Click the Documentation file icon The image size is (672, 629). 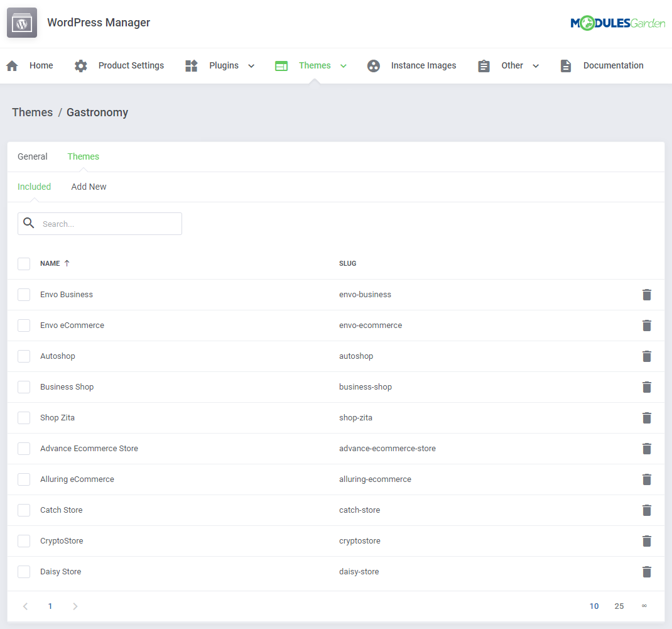tap(566, 65)
